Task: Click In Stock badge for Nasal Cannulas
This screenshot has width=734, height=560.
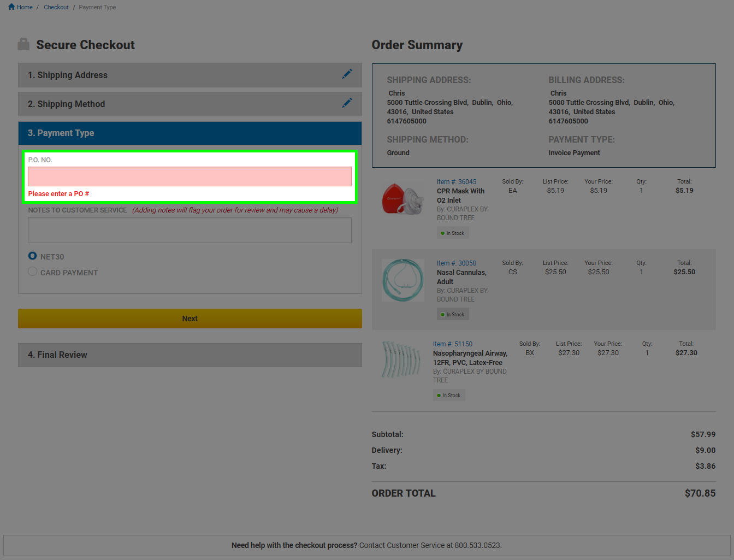Action: click(453, 315)
